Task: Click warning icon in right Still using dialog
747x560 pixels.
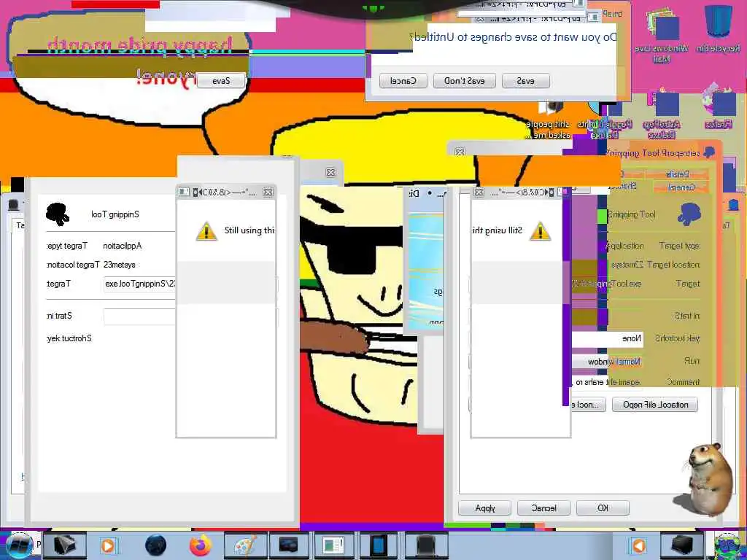Action: (540, 231)
